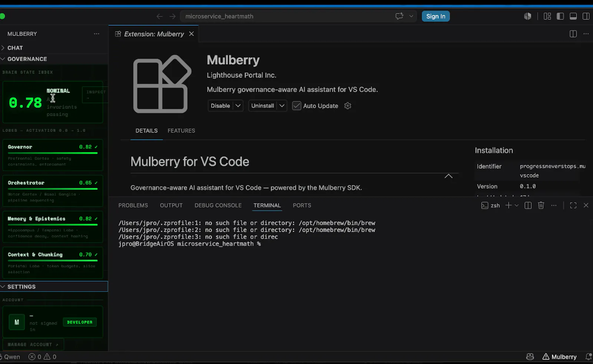
Task: Click Qwen status bar item
Action: click(x=10, y=357)
